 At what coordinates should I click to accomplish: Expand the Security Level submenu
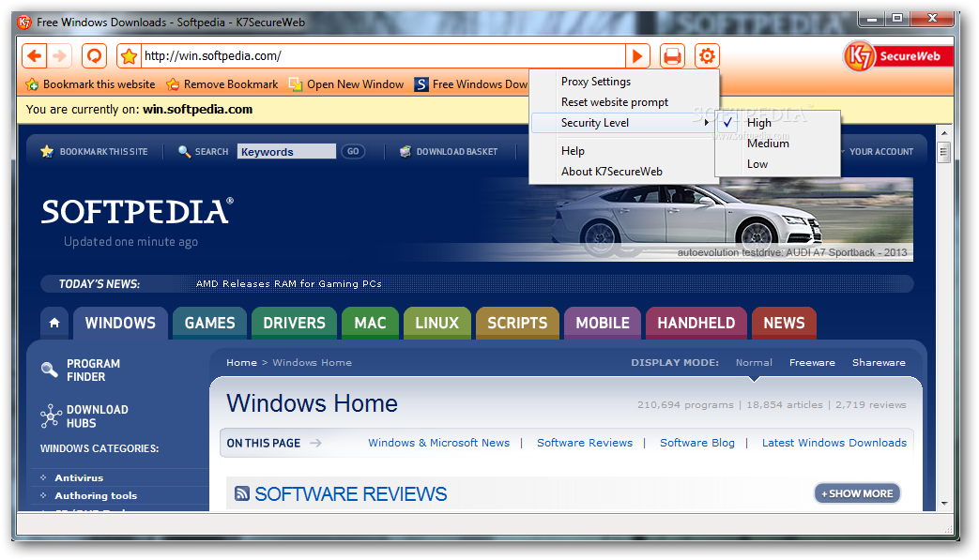point(623,123)
